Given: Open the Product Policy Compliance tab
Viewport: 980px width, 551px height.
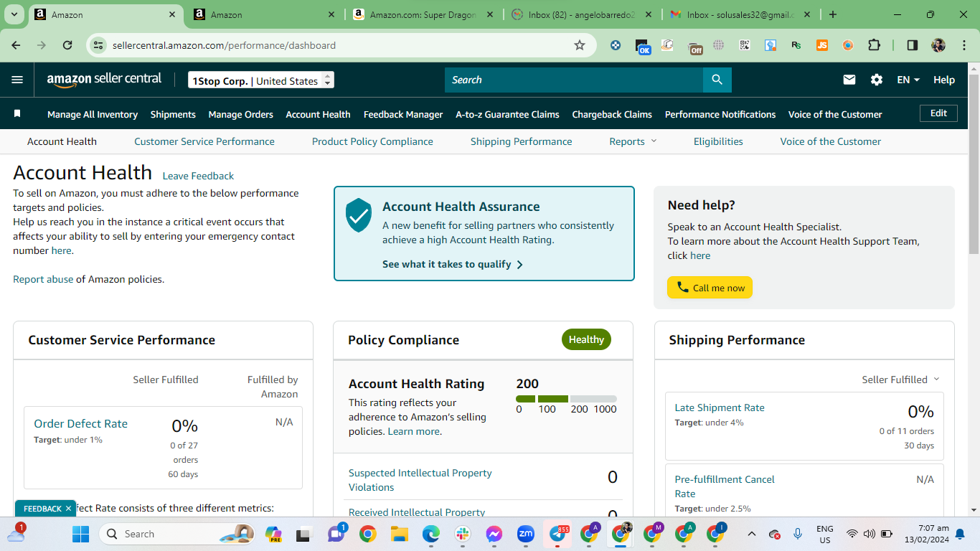Looking at the screenshot, I should tap(372, 141).
